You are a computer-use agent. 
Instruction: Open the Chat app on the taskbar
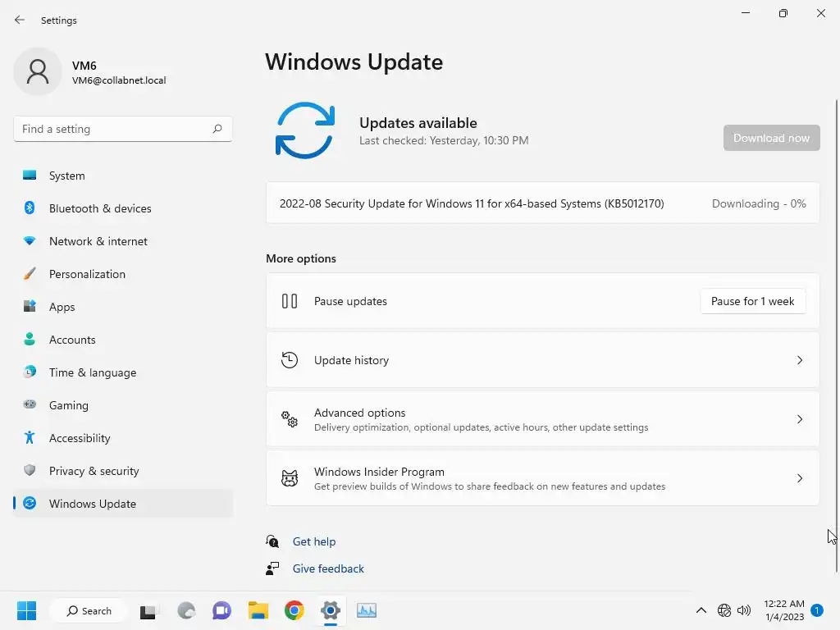click(x=221, y=610)
